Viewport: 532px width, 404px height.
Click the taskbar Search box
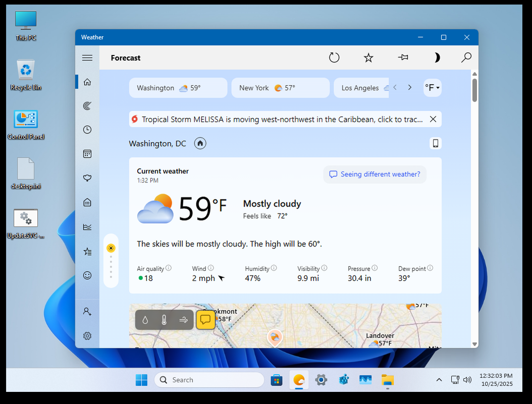point(209,380)
